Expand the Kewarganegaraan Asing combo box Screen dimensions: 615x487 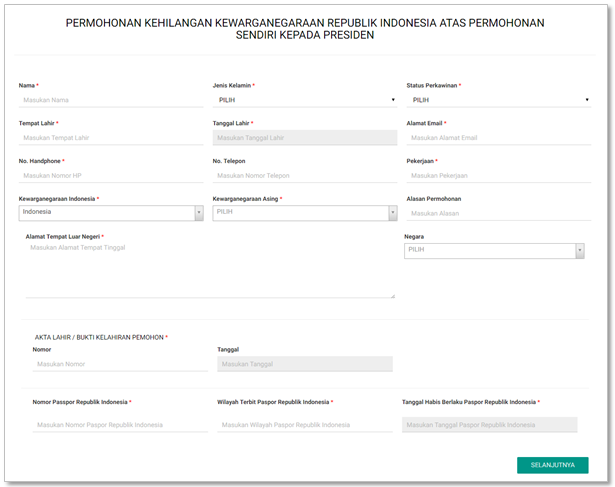click(x=392, y=213)
